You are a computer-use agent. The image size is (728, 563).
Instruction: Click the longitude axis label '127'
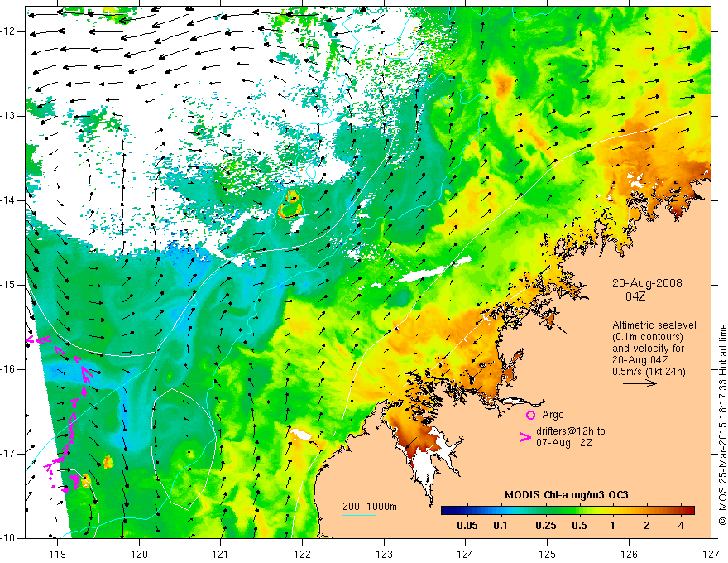coord(711,554)
